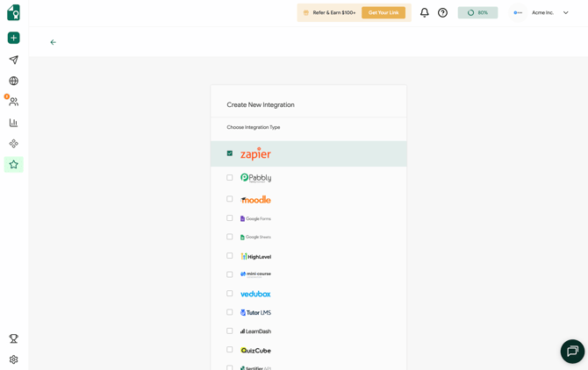Open the bar chart analytics icon

coord(13,123)
